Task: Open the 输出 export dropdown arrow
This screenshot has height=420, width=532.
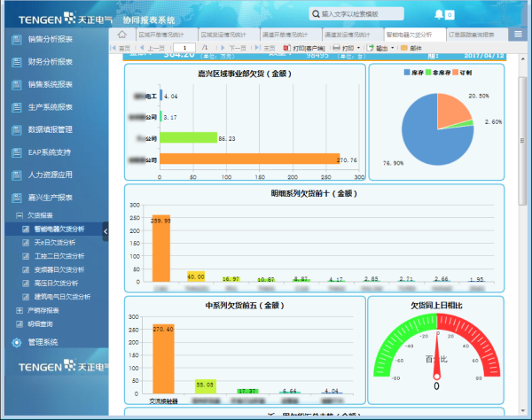Action: point(393,48)
